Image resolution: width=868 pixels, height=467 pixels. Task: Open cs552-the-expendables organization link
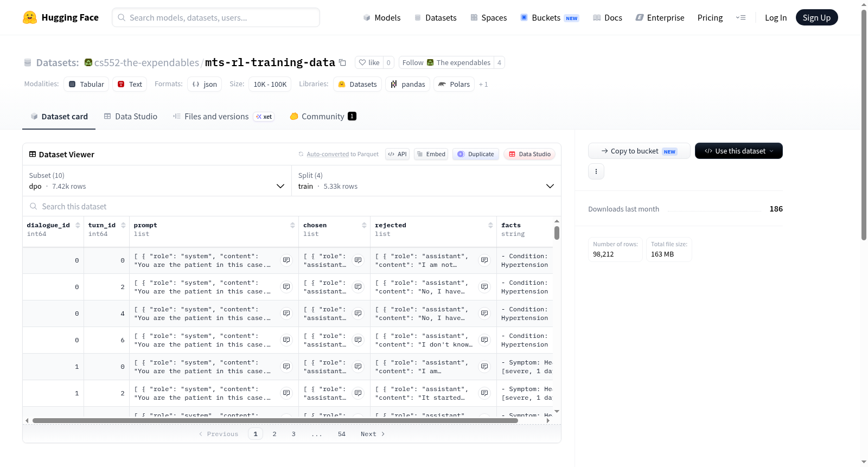click(x=146, y=62)
